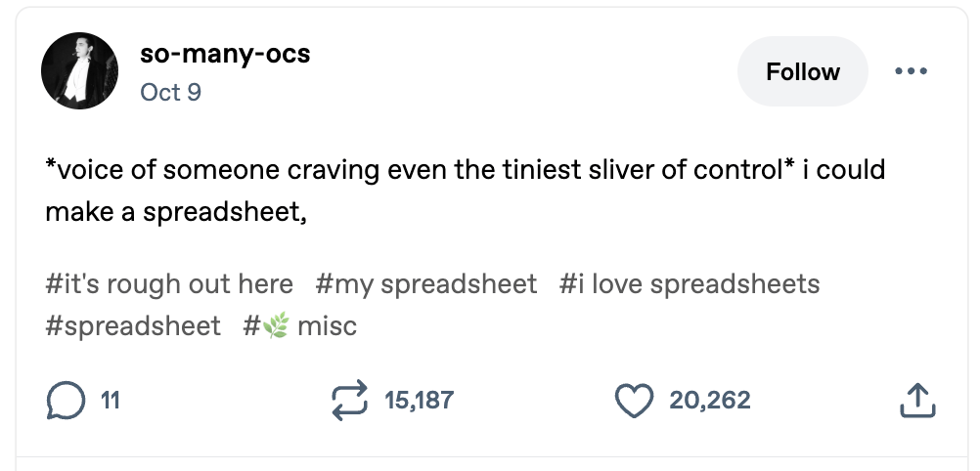
Task: Like the post with the heart icon
Action: (x=634, y=400)
